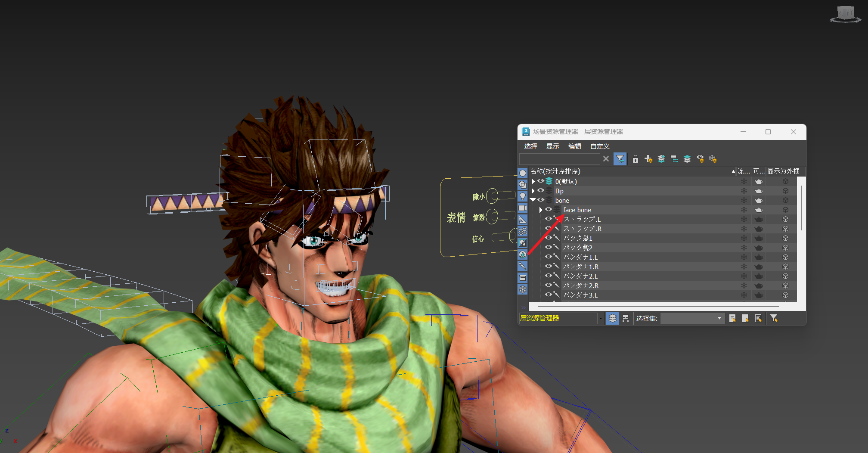
Task: Open the 层资源管理器 explorer dropdown arrow
Action: pyautogui.click(x=600, y=319)
